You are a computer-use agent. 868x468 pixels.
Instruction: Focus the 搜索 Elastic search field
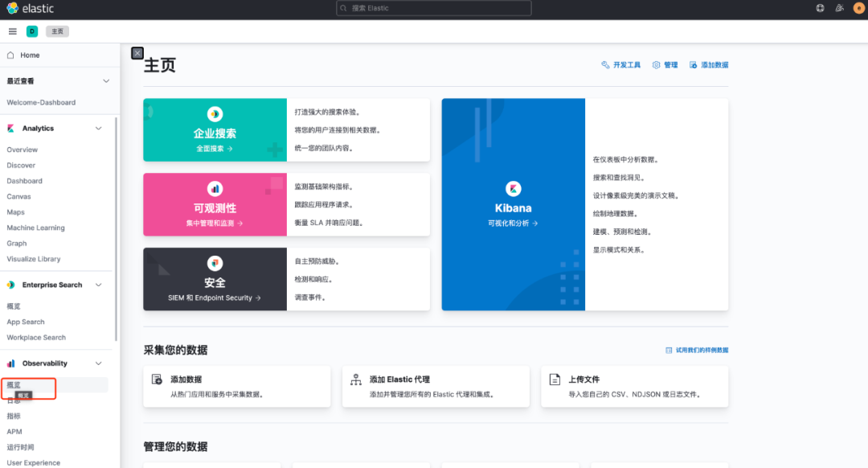pyautogui.click(x=434, y=8)
